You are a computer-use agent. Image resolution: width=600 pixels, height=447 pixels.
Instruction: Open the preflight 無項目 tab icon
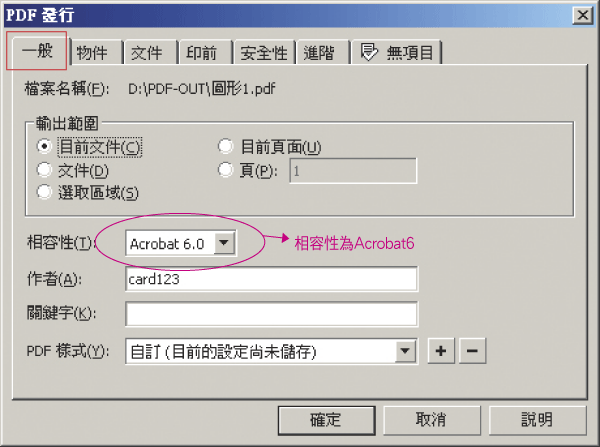tap(369, 52)
